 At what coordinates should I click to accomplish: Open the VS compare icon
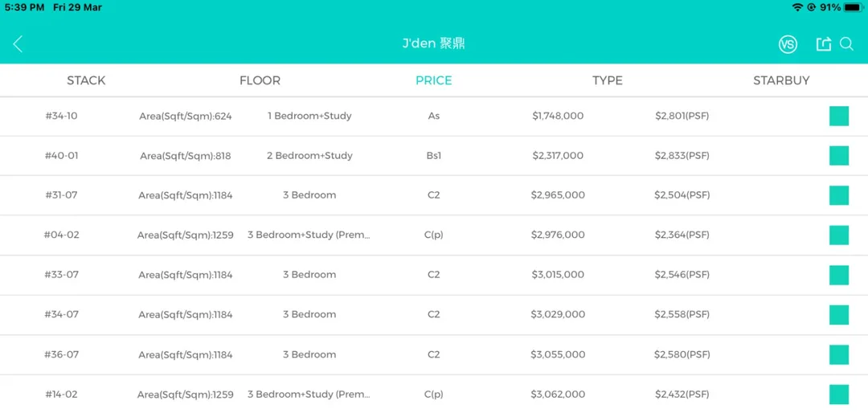pos(788,45)
